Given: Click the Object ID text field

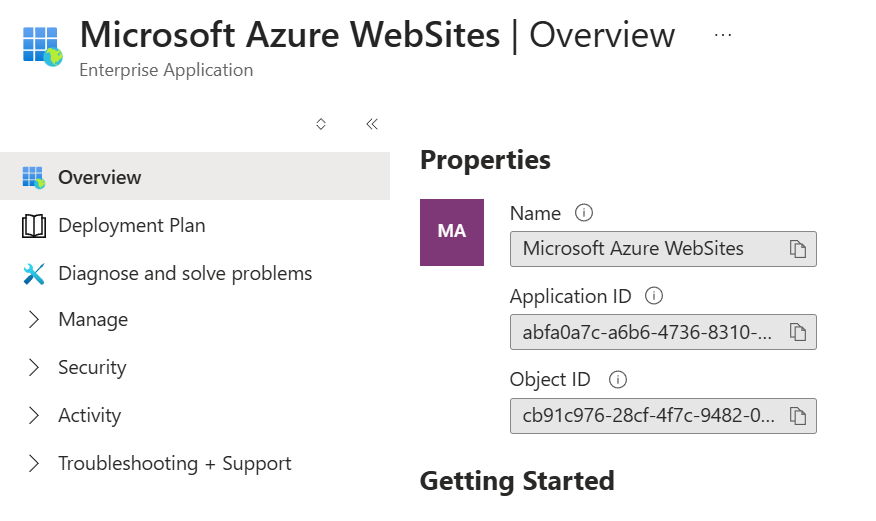Looking at the screenshot, I should (647, 416).
